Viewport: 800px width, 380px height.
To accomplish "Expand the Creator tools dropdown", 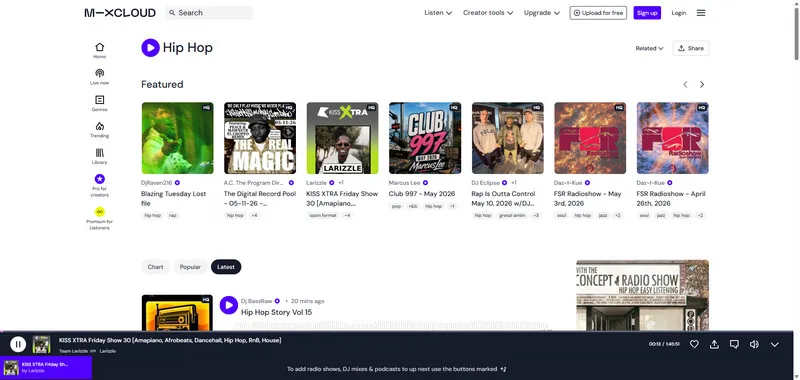I will tap(488, 13).
